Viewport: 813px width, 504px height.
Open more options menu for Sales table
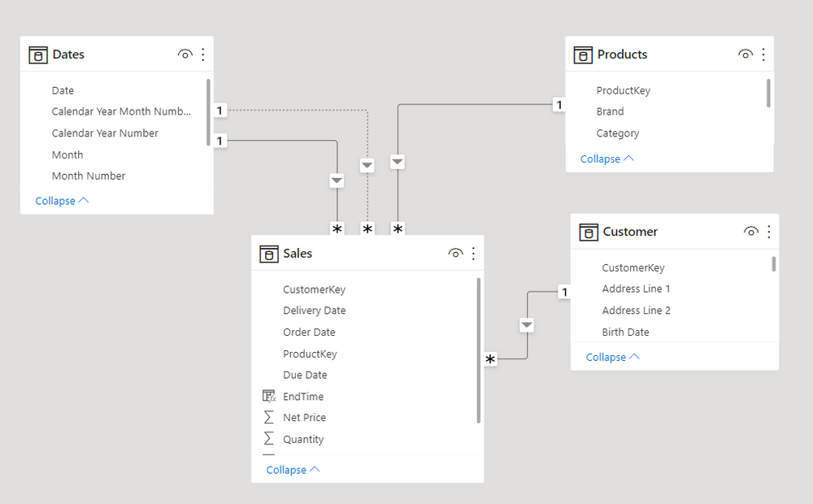(474, 254)
